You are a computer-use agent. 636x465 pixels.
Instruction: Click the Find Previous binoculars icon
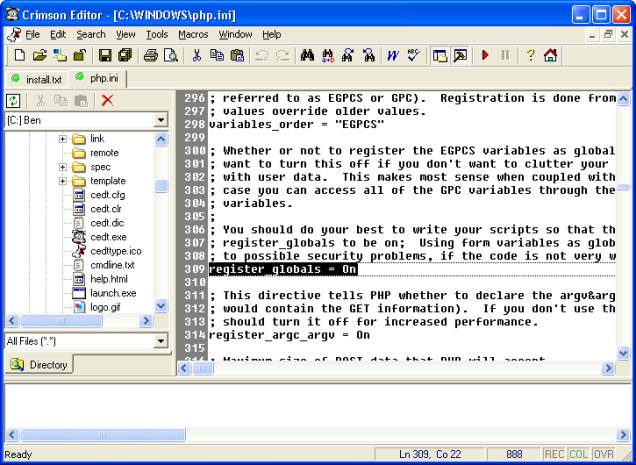tap(369, 55)
